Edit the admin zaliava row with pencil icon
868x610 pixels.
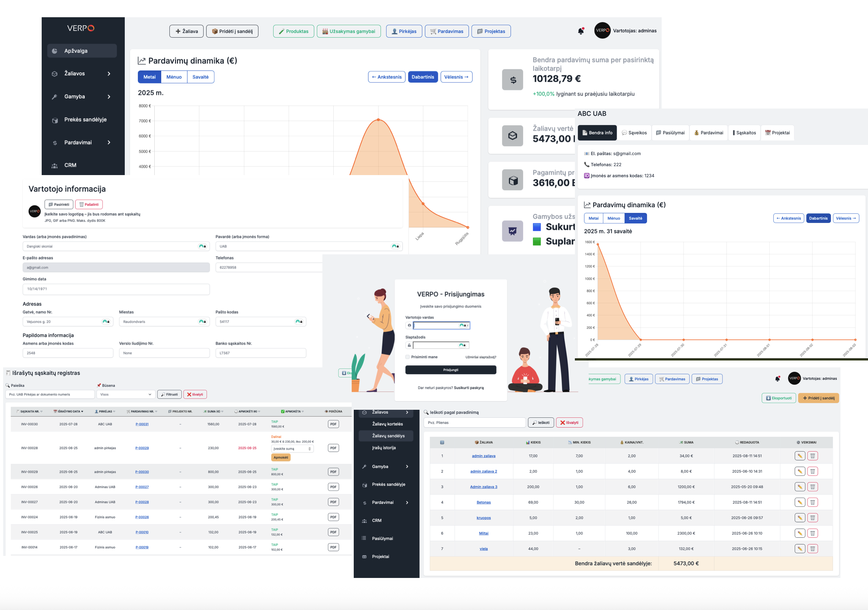click(800, 456)
